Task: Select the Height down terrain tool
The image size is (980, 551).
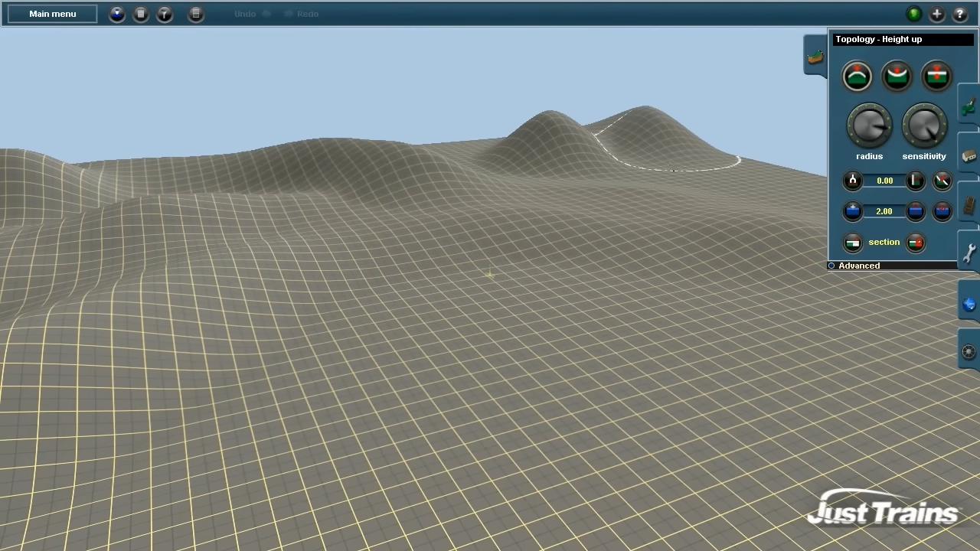Action: tap(897, 77)
